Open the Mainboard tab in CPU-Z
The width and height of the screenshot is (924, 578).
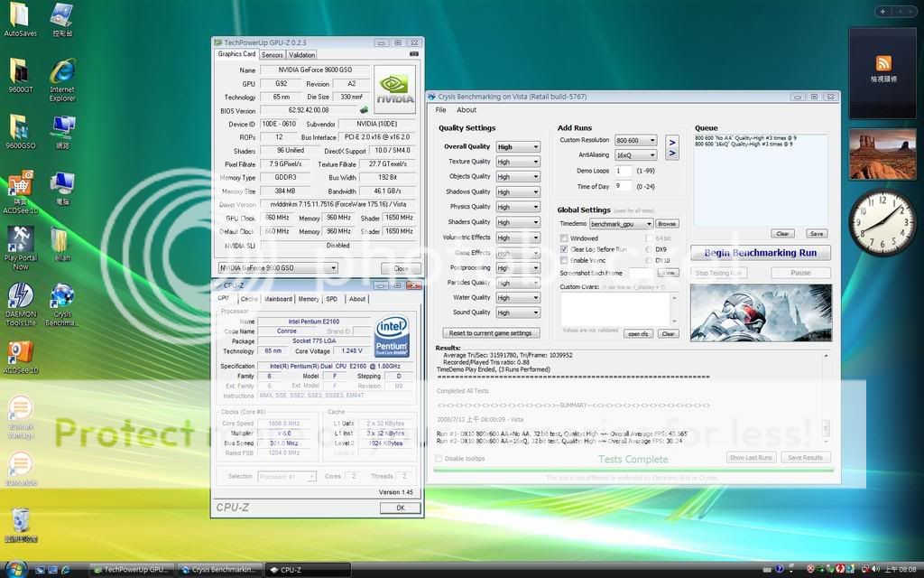point(278,299)
